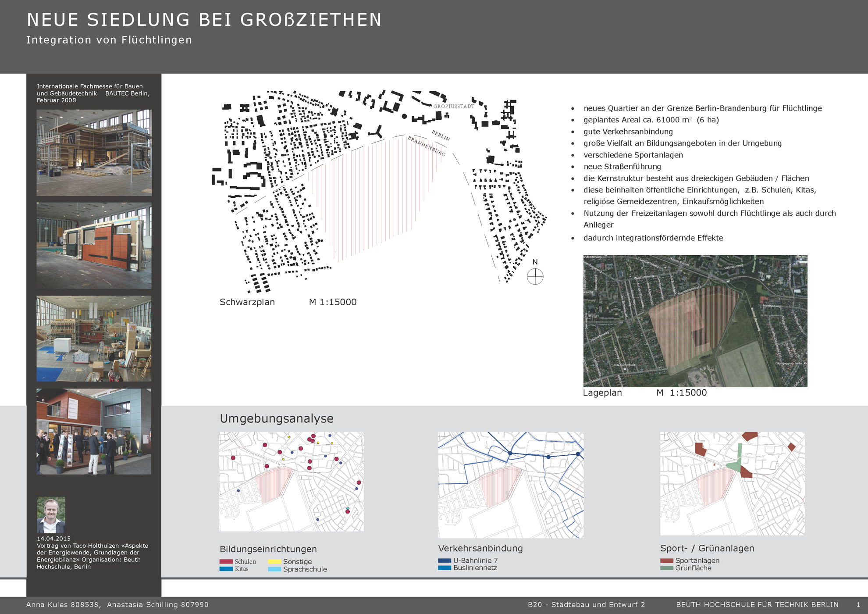The image size is (868, 614).
Task: Click the Bildungseinrichtungen analysis map
Action: click(291, 482)
